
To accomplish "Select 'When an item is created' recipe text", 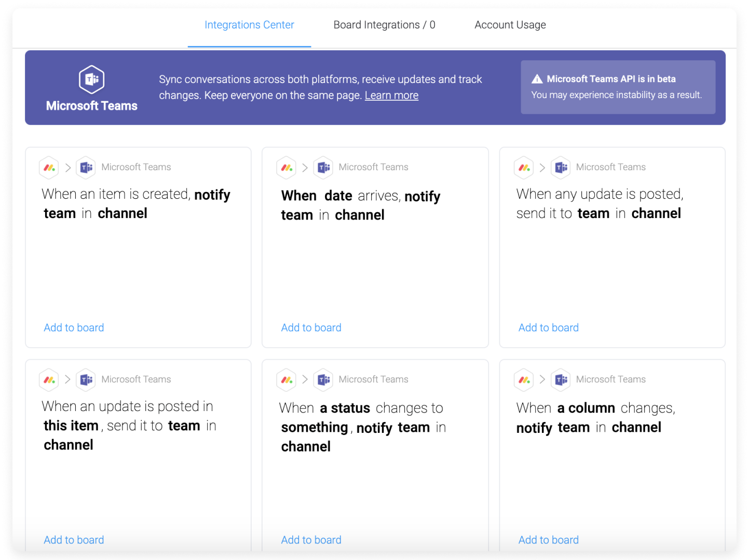I will point(136,203).
